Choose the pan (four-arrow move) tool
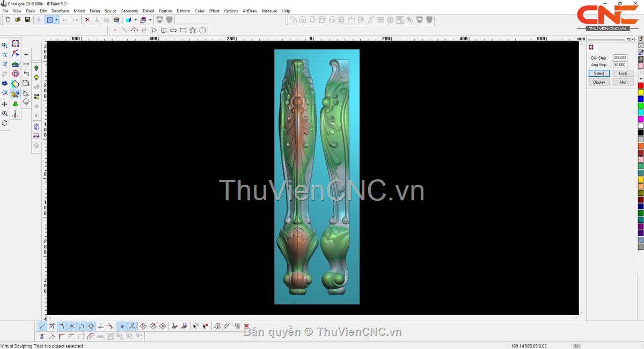This screenshot has width=644, height=349. (5, 104)
